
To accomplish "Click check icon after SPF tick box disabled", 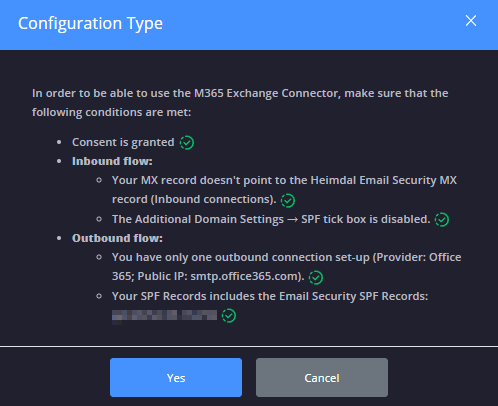I will point(442,220).
